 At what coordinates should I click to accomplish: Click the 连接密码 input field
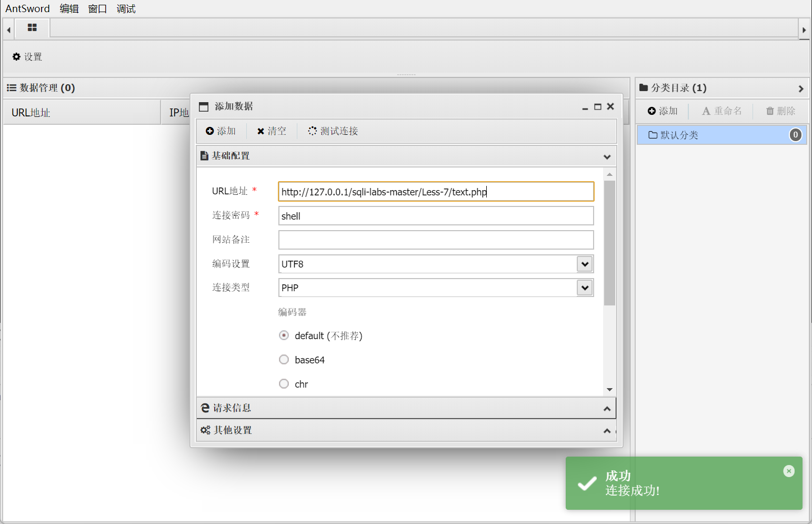pos(436,216)
